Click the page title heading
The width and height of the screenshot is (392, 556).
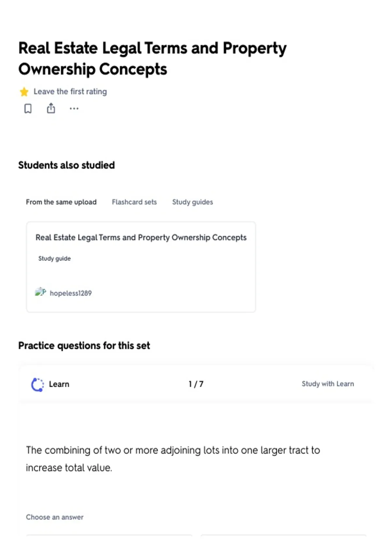[x=152, y=59]
